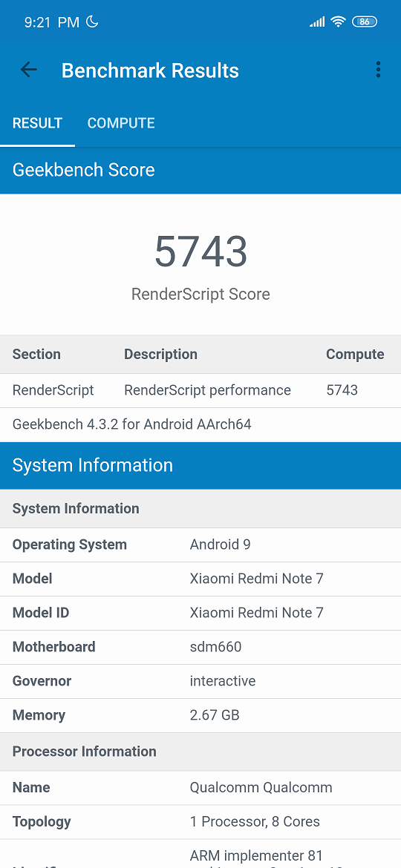Image resolution: width=401 pixels, height=868 pixels.
Task: Select the Motherboard sdm660 row
Action: 200,647
